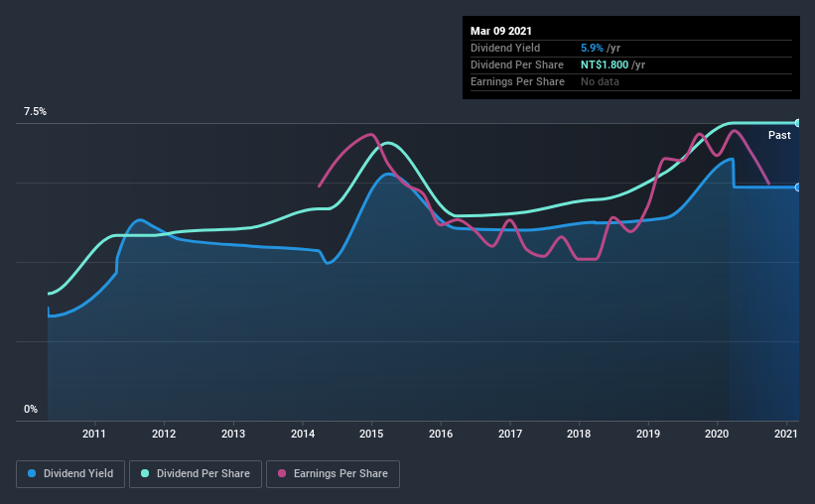Click the 2013 x-axis label
This screenshot has height=504, width=815.
coord(233,434)
